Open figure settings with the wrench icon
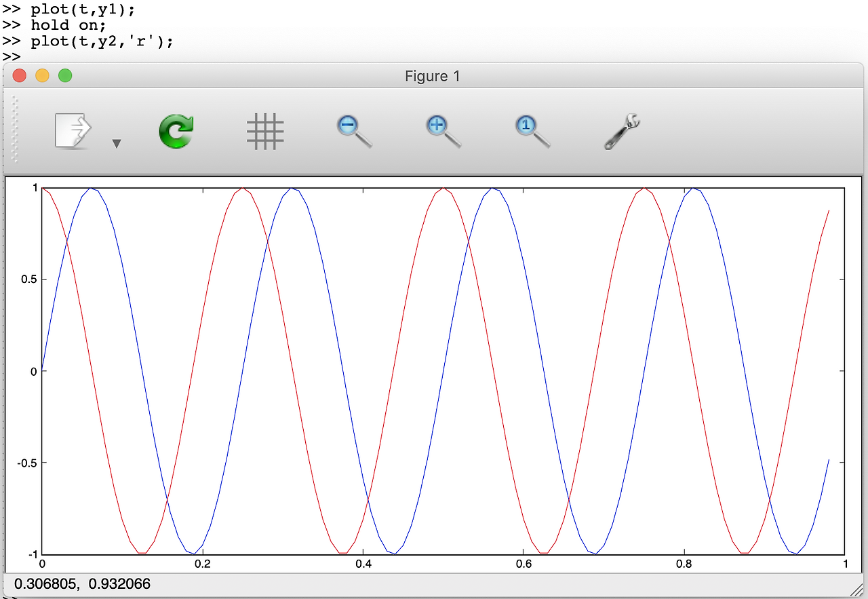Screen dimensions: 868x599 click(620, 130)
